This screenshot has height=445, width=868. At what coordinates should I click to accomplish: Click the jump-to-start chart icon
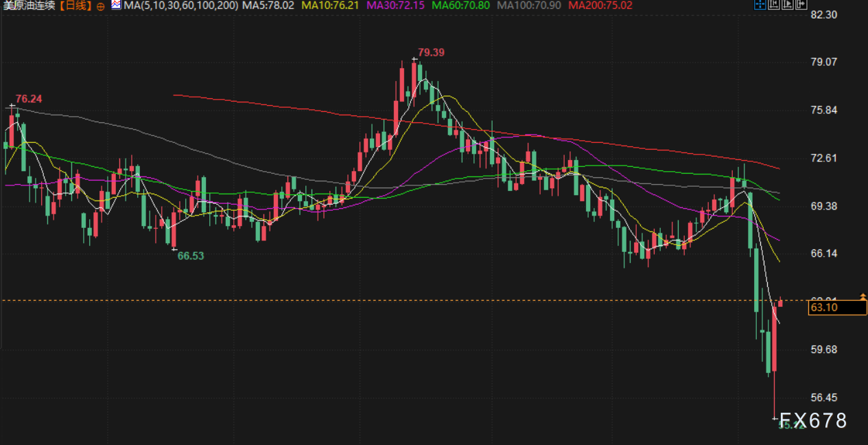(775, 5)
